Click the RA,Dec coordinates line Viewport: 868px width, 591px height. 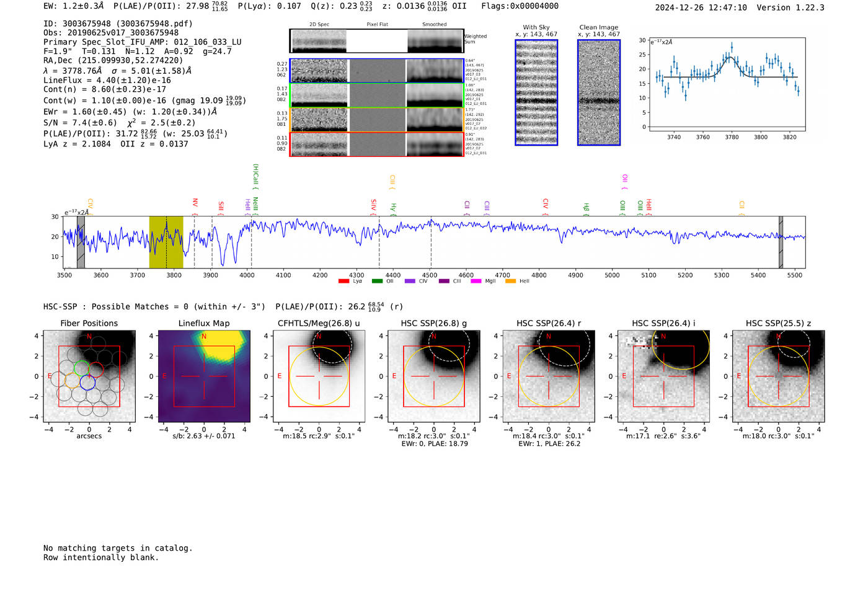coord(113,61)
